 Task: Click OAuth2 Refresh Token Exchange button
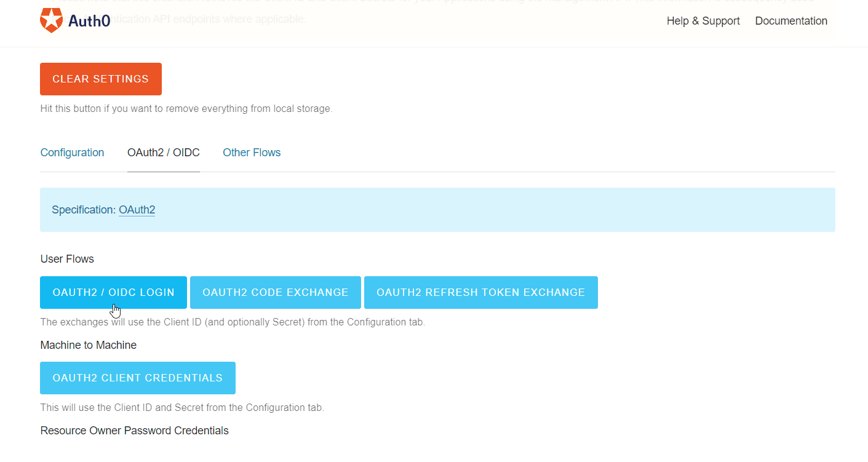coord(481,292)
